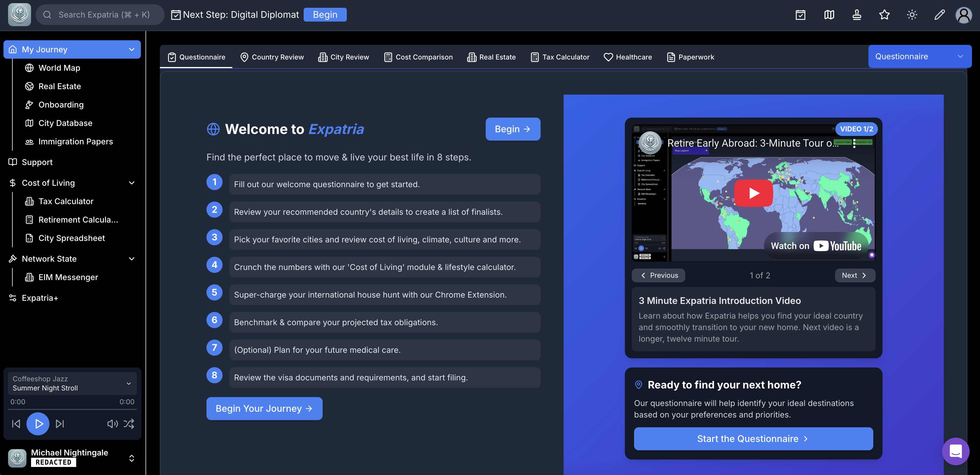
Task: Switch to the Country Review tab
Action: point(272,57)
